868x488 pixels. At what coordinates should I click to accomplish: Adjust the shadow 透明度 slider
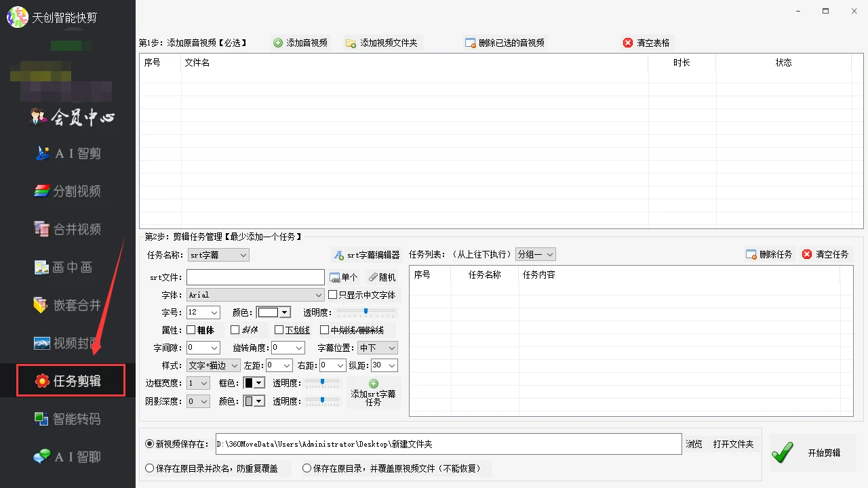click(x=322, y=401)
